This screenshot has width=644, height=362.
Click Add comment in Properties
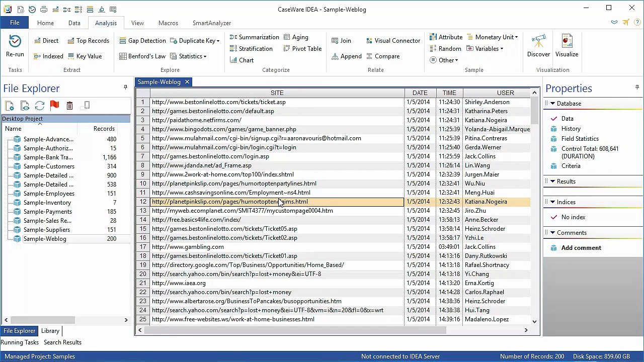[x=581, y=248]
